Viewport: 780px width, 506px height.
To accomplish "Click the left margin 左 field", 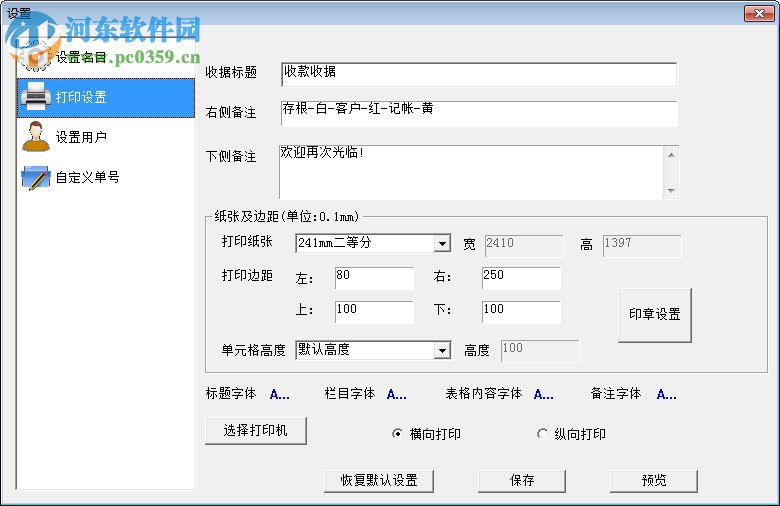I will click(374, 278).
